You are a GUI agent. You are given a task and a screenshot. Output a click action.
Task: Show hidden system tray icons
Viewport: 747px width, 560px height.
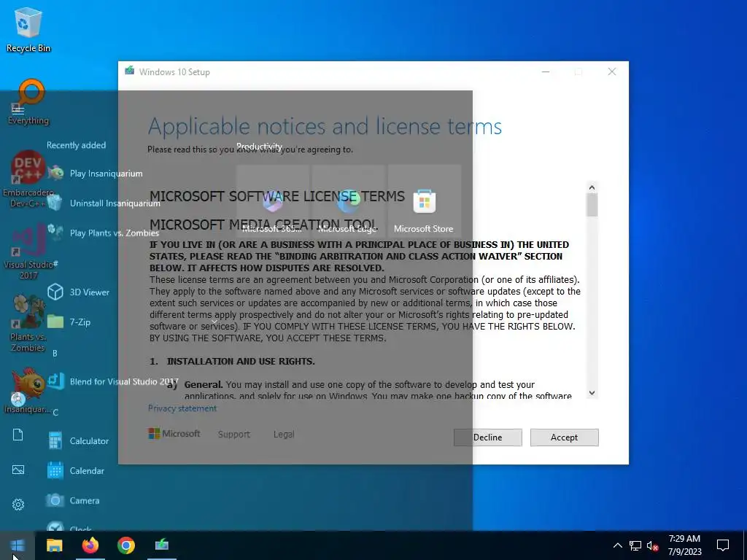point(617,545)
